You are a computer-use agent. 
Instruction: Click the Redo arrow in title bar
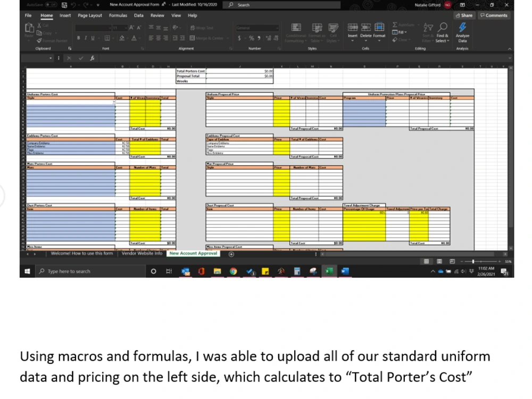(86, 5)
